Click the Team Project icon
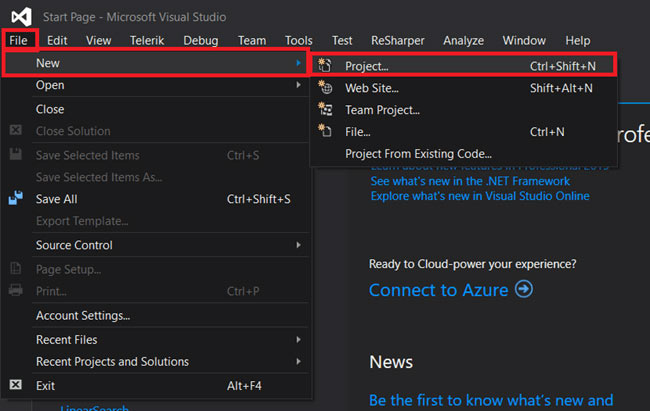Screen dimensions: 650x411 pos(324,110)
